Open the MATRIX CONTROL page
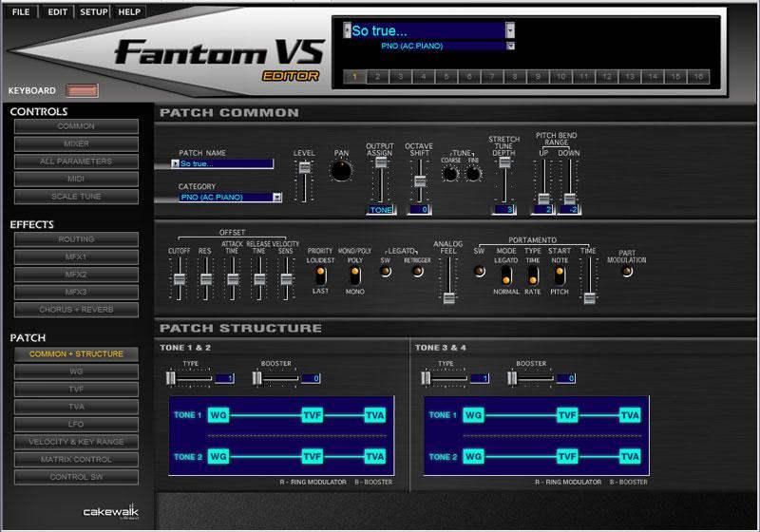This screenshot has width=760, height=532. (76, 459)
